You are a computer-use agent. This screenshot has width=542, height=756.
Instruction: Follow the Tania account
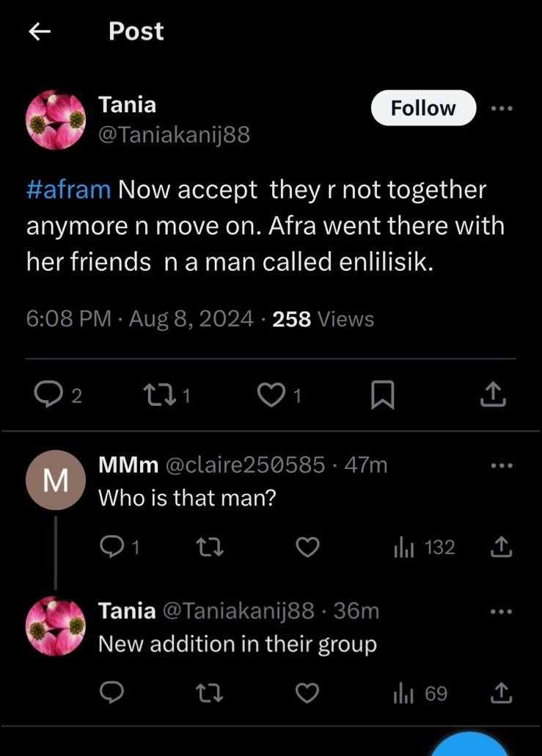click(423, 108)
